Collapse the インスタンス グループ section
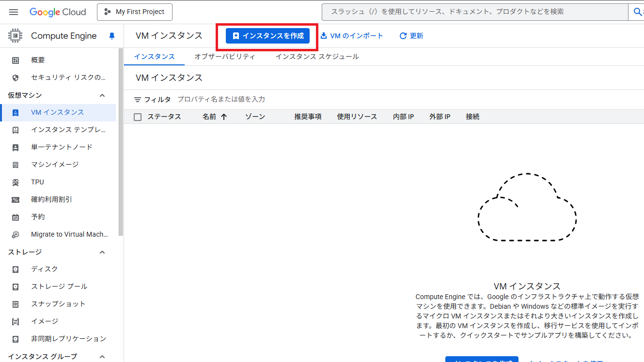The height and width of the screenshot is (362, 644). click(x=102, y=357)
